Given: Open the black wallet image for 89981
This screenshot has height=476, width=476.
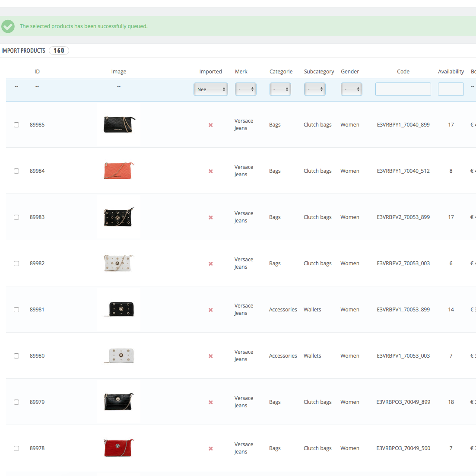Looking at the screenshot, I should pyautogui.click(x=119, y=309).
